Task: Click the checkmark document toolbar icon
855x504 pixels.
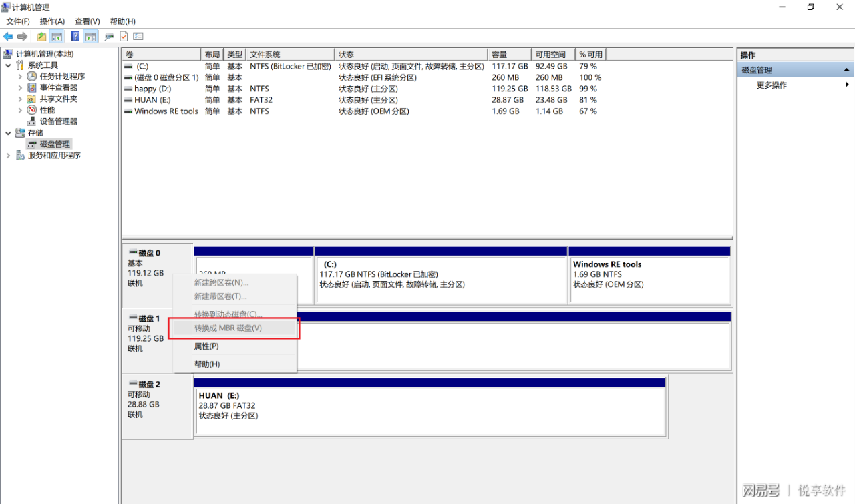Action: click(124, 37)
